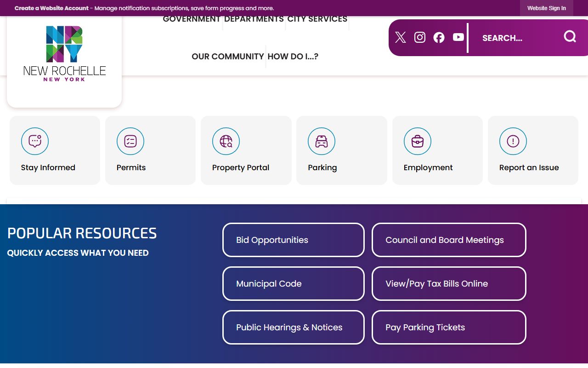Screen dimensions: 588x368
Task: Click the Popular Resources heading
Action: point(82,233)
